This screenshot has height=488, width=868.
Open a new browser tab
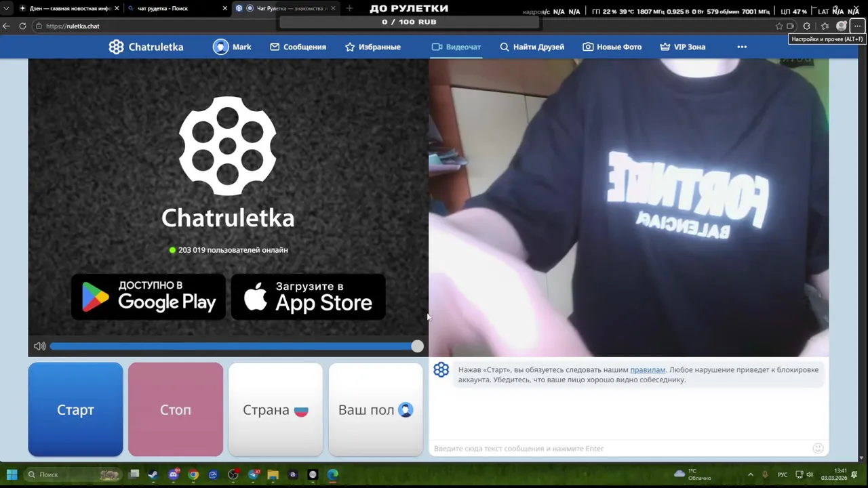pos(349,8)
